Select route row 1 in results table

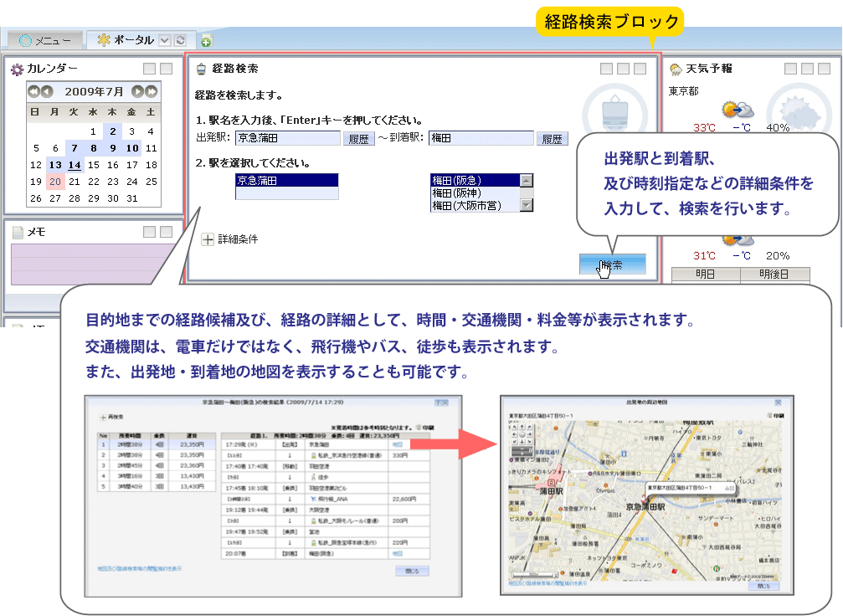coord(157,444)
